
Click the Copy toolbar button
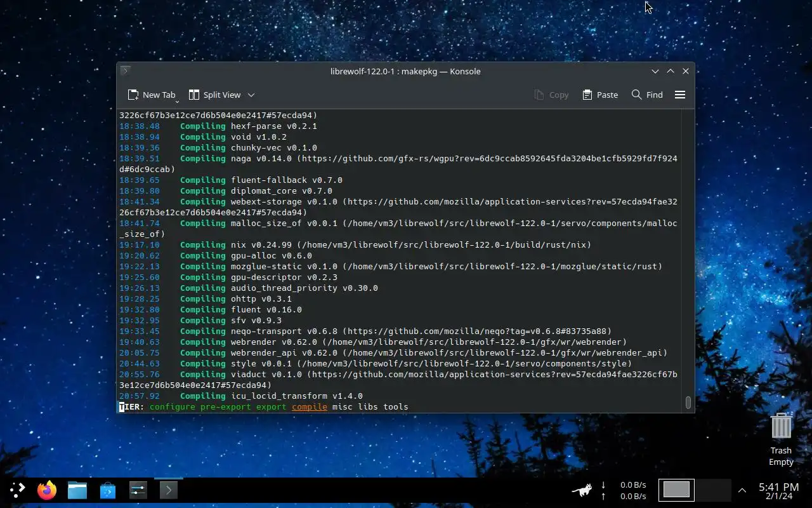pos(551,95)
